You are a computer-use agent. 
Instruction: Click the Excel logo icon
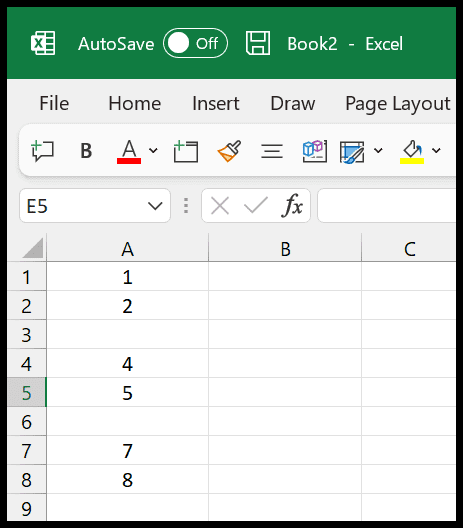tap(43, 43)
